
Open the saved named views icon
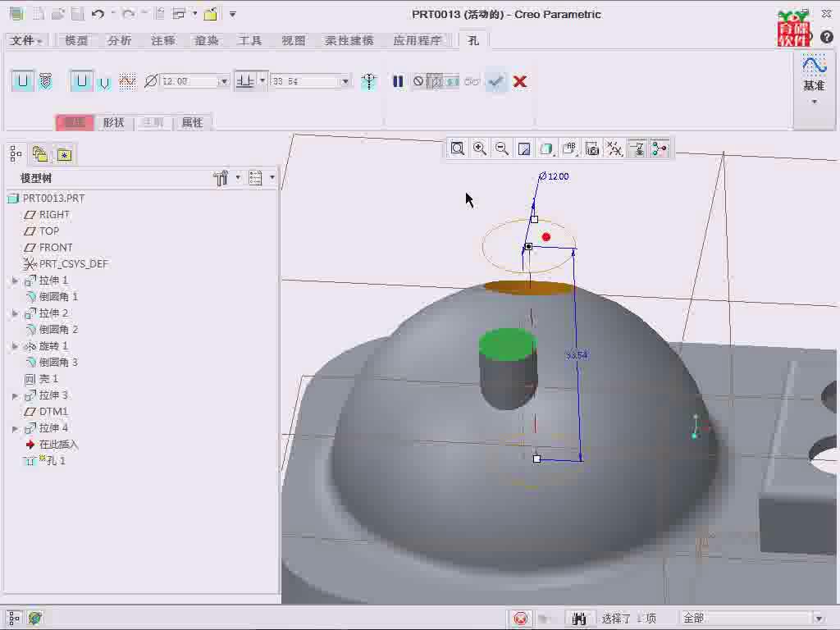(569, 148)
